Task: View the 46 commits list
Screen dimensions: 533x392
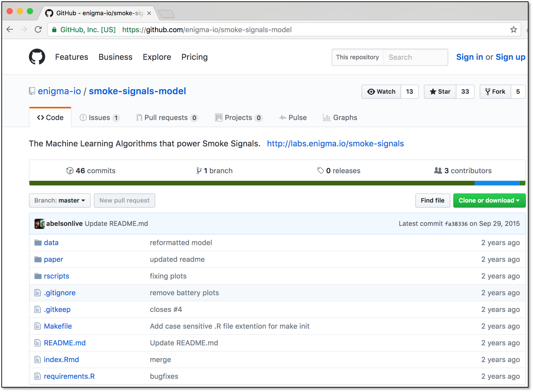Action: [91, 171]
